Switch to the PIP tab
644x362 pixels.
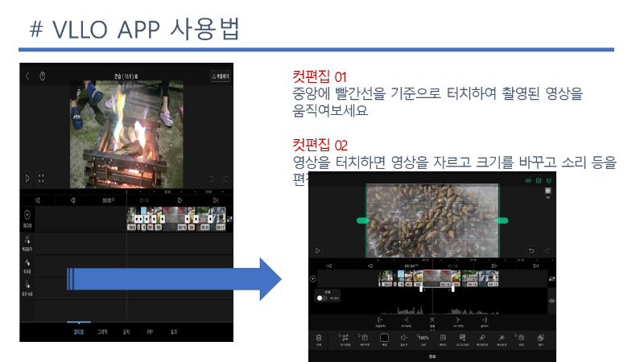(x=150, y=331)
